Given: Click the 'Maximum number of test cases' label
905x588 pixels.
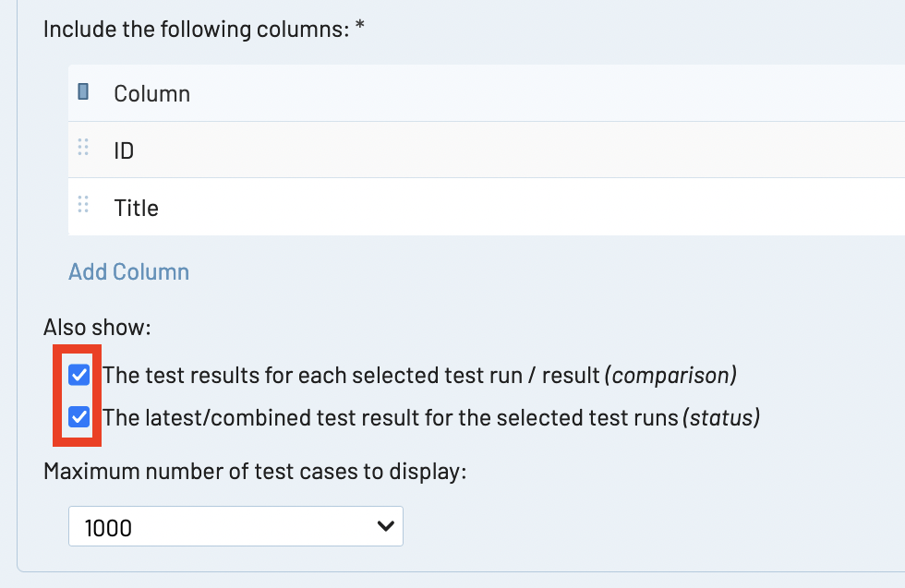Looking at the screenshot, I should pos(256,472).
